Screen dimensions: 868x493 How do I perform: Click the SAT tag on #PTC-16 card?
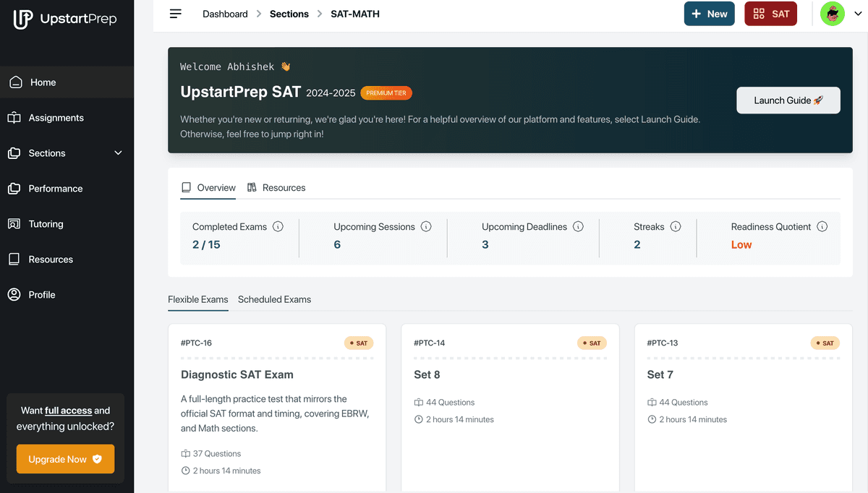point(359,343)
